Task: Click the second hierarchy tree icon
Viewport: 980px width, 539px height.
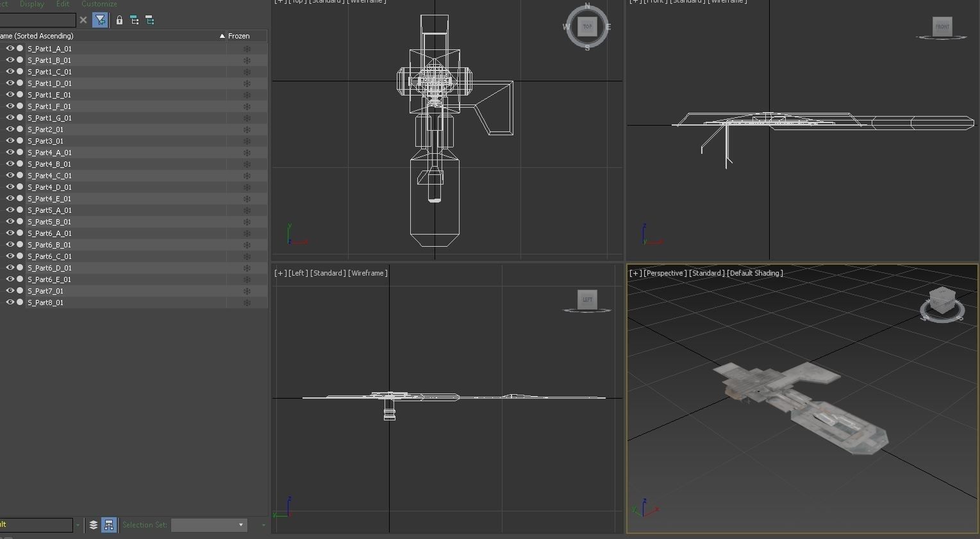Action: click(x=150, y=21)
